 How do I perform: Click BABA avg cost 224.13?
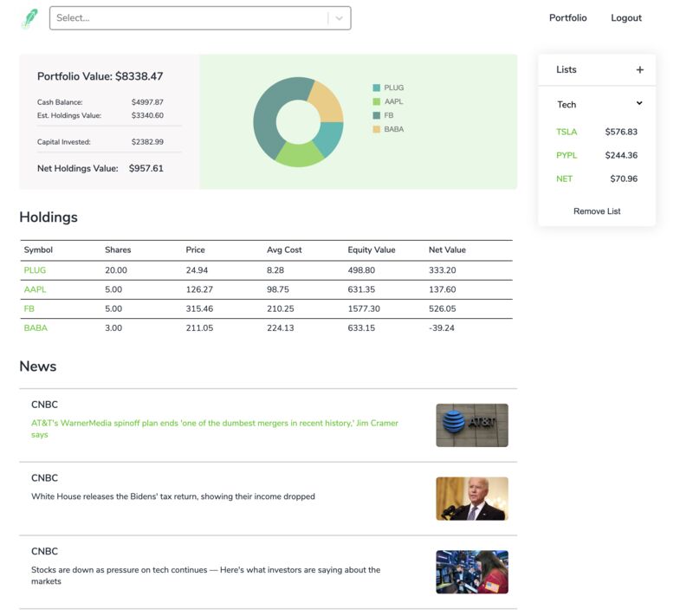click(280, 327)
